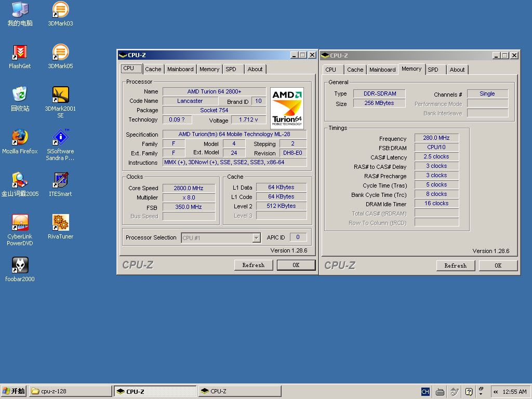The height and width of the screenshot is (399, 532).
Task: Switch to Memory tab in left CPU-Z window
Action: (x=209, y=69)
